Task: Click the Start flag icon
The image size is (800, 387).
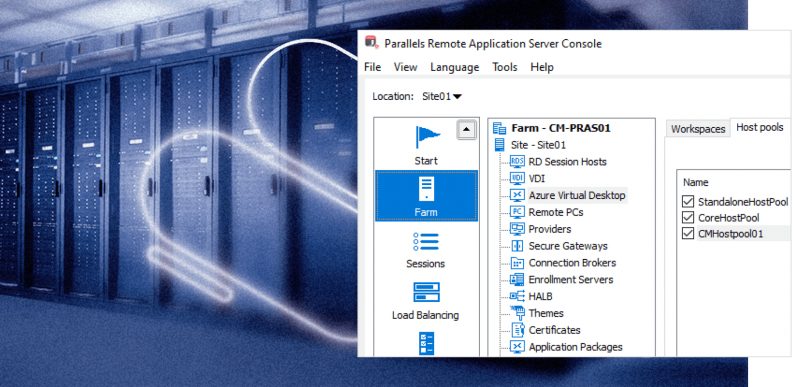Action: point(427,137)
